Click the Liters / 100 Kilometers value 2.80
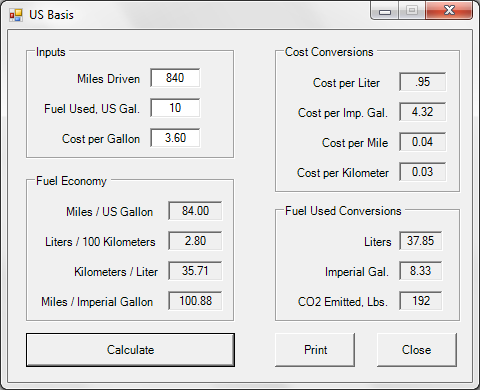The image size is (480, 390). 195,241
